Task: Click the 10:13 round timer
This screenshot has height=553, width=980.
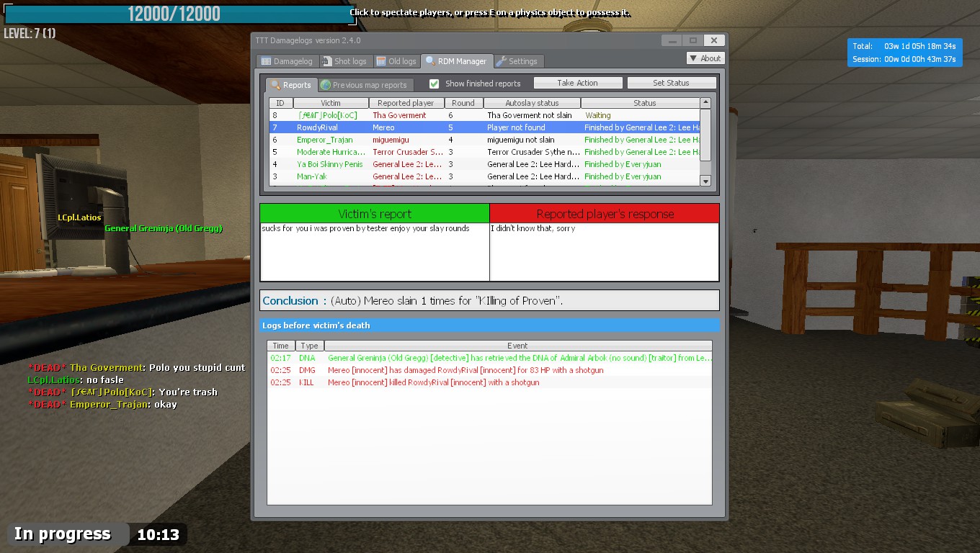Action: click(158, 534)
